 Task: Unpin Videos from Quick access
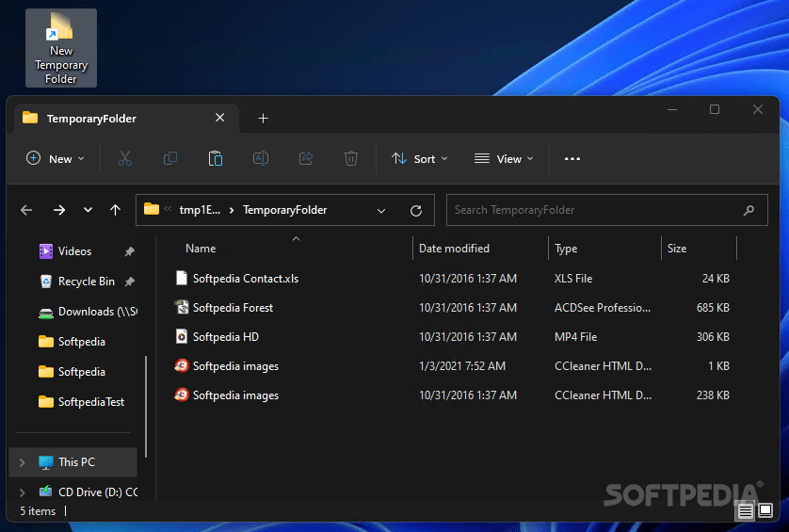129,251
